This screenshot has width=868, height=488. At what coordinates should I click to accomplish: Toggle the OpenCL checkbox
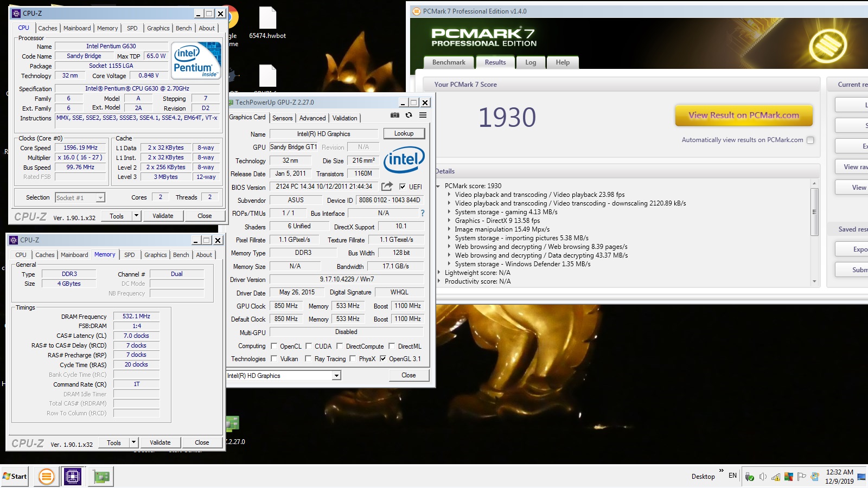coord(273,346)
